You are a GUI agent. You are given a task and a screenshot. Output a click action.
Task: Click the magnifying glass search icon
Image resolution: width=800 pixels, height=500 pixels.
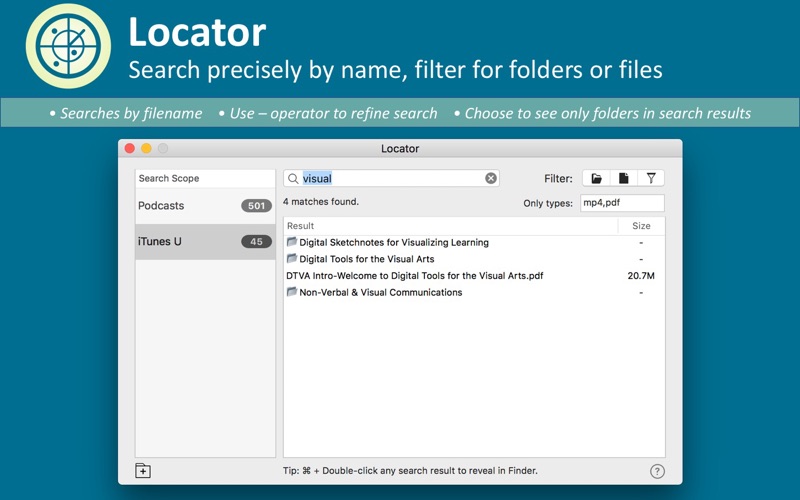pyautogui.click(x=293, y=179)
